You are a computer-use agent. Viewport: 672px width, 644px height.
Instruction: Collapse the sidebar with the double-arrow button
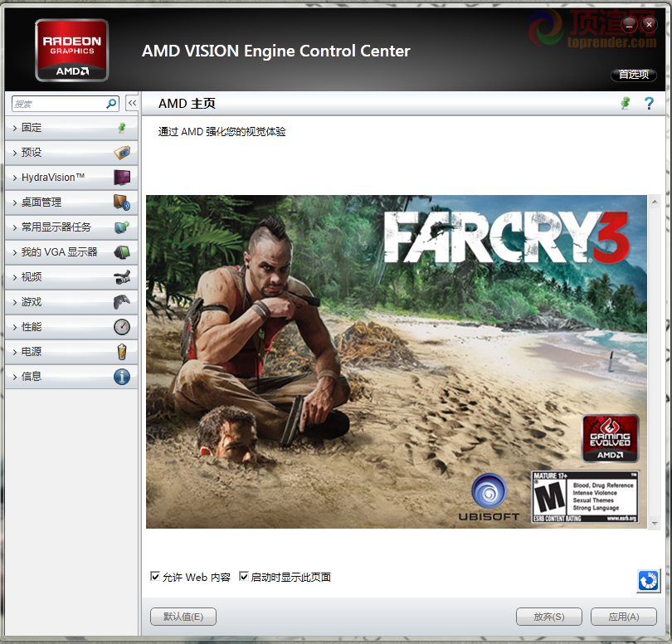click(x=132, y=104)
